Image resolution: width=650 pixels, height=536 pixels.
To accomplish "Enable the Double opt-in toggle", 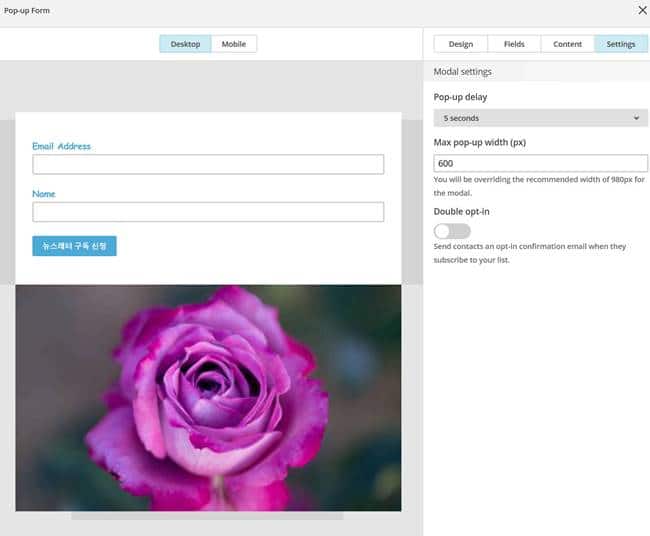I will point(452,231).
